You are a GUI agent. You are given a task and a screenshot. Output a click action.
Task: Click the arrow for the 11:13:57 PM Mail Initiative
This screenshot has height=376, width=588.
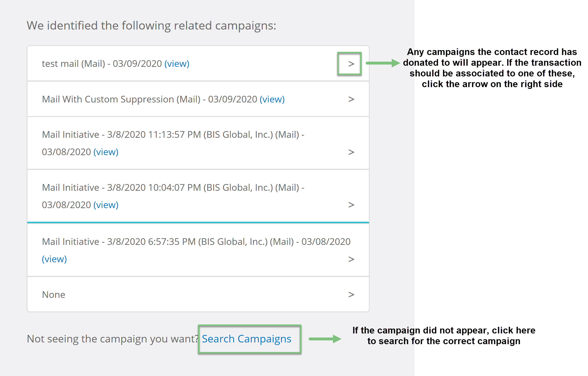(x=351, y=152)
